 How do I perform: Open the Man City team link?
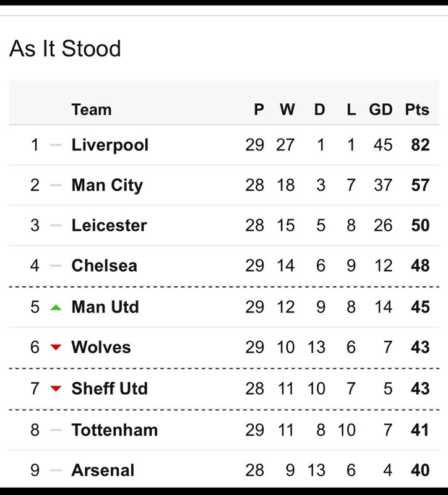tap(107, 185)
